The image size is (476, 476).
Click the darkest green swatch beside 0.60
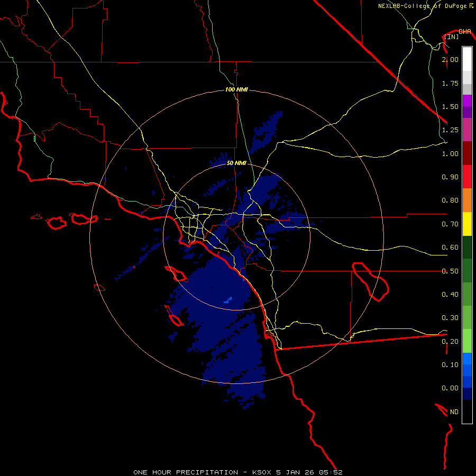click(467, 247)
